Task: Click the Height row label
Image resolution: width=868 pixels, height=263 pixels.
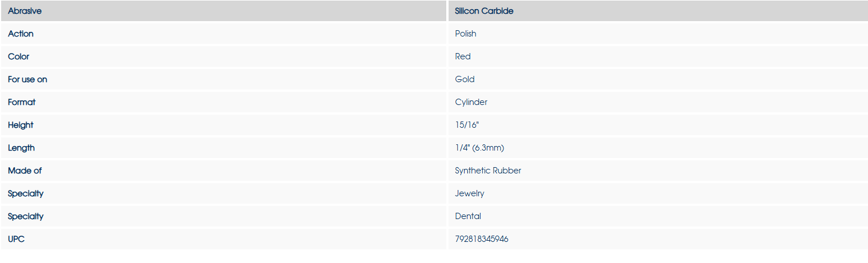Action: (x=21, y=125)
